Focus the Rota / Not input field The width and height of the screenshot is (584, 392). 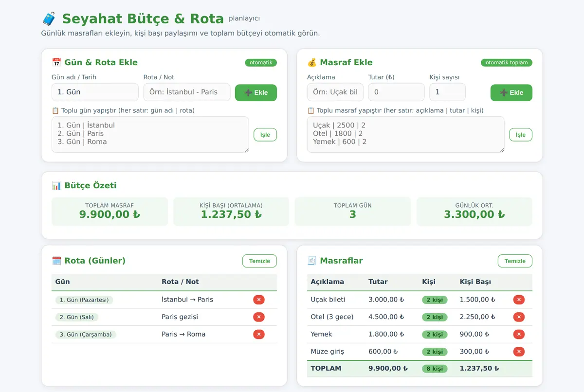click(x=187, y=92)
